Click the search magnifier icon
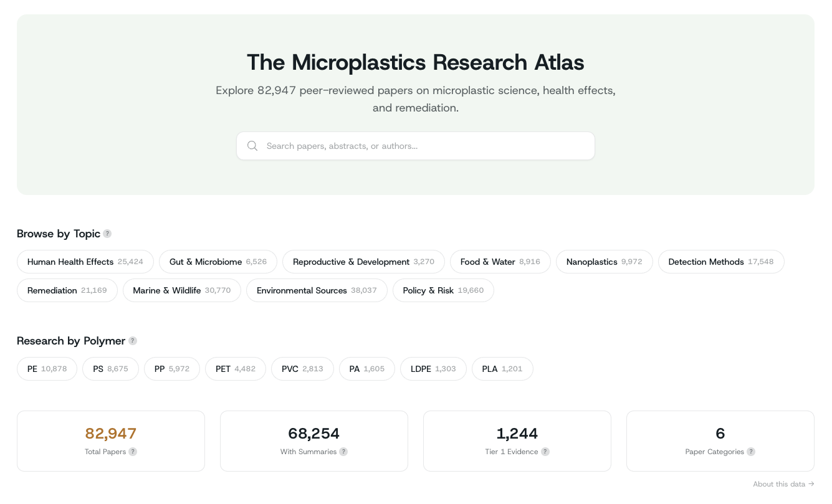Viewport: 832px width, 504px height. [252, 146]
